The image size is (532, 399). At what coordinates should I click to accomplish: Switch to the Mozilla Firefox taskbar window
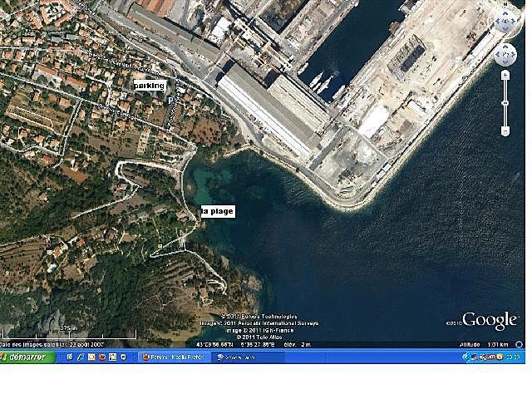174,357
